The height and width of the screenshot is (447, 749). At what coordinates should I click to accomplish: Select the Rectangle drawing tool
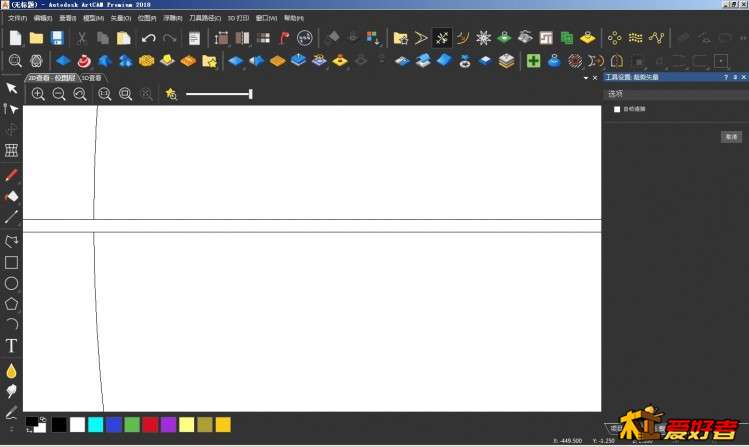[11, 262]
